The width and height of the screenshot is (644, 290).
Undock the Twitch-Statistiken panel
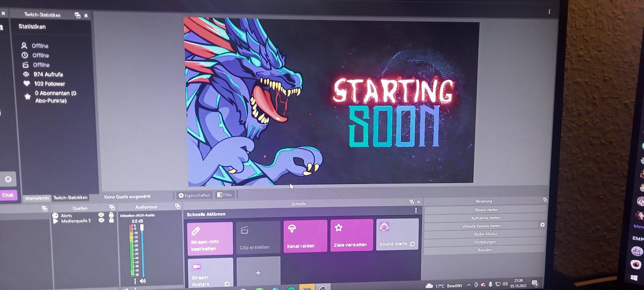pyautogui.click(x=77, y=16)
